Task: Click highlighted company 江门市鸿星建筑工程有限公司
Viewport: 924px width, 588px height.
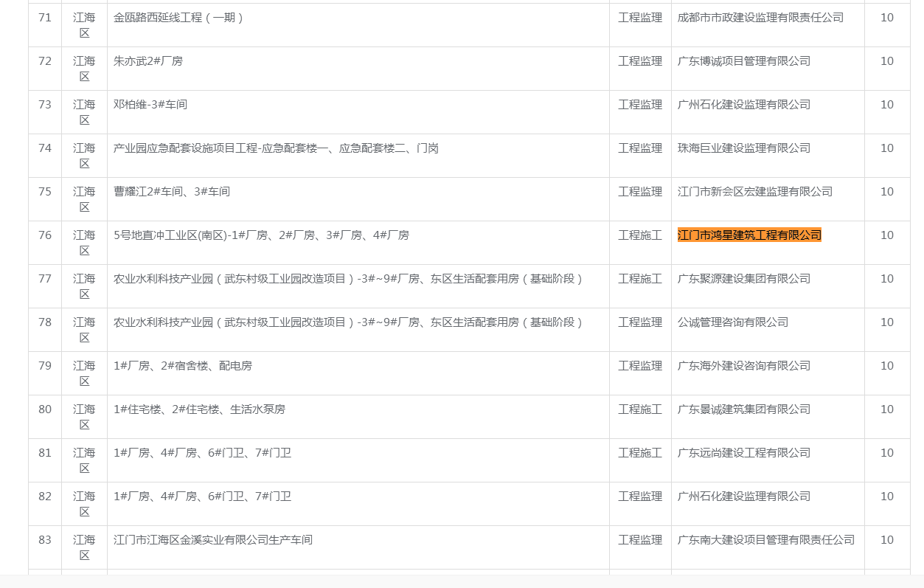Action: click(x=749, y=235)
